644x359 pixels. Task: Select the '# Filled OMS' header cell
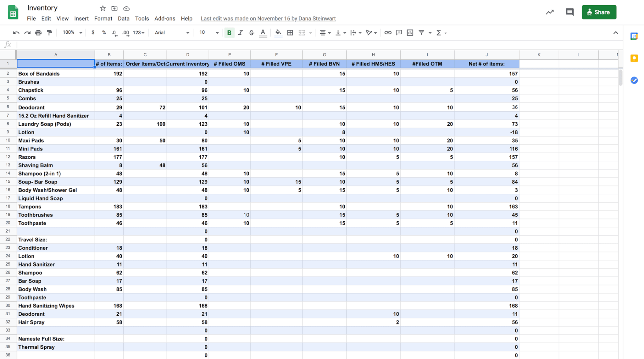230,64
